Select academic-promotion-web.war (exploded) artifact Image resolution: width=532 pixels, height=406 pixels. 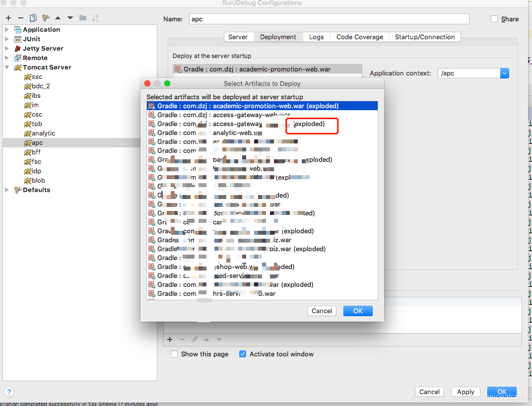click(x=262, y=106)
